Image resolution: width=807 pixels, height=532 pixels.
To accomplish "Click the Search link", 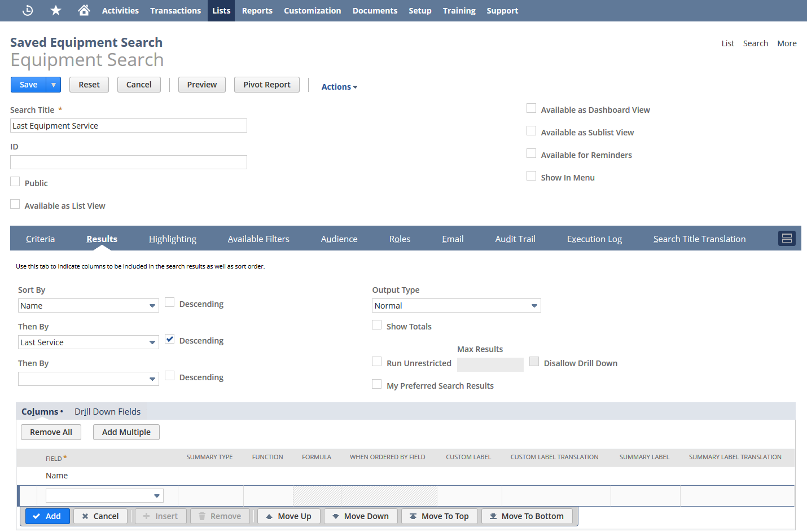I will pos(756,43).
